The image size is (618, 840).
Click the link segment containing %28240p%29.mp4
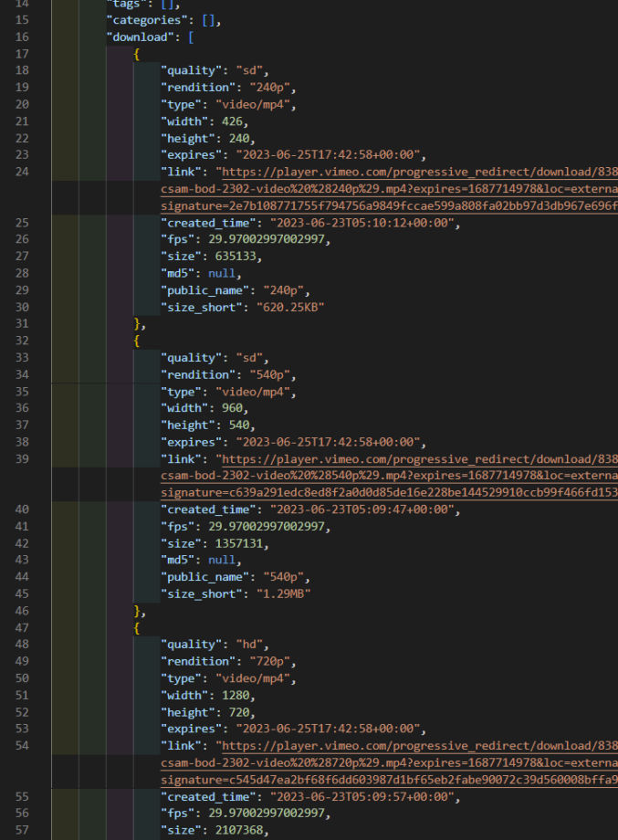tap(389, 189)
